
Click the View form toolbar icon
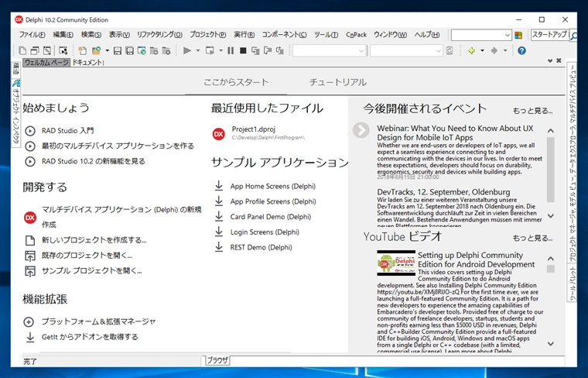tap(47, 50)
